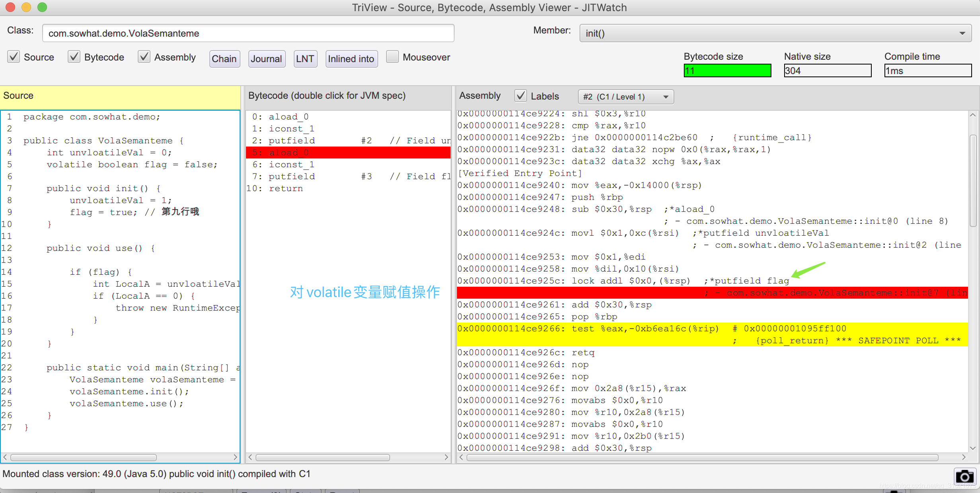Screen dimensions: 980x493
Task: Click the Assembly scroll down arrow
Action: tap(973, 448)
